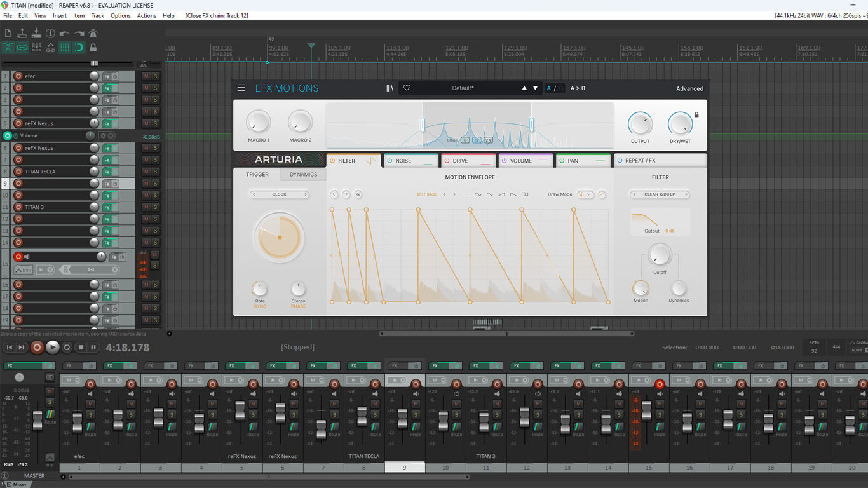Toggle ripple editing grid-squares icon
868x488 pixels.
point(36,47)
